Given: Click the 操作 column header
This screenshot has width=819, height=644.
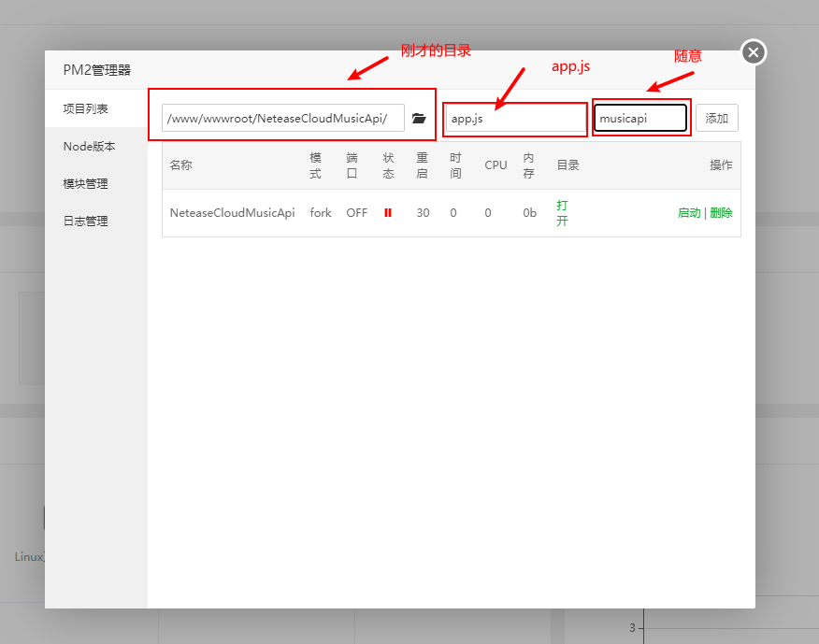Looking at the screenshot, I should 721,165.
